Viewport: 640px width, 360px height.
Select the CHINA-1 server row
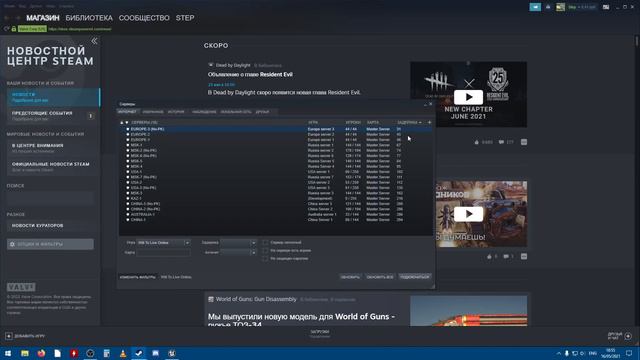275,220
